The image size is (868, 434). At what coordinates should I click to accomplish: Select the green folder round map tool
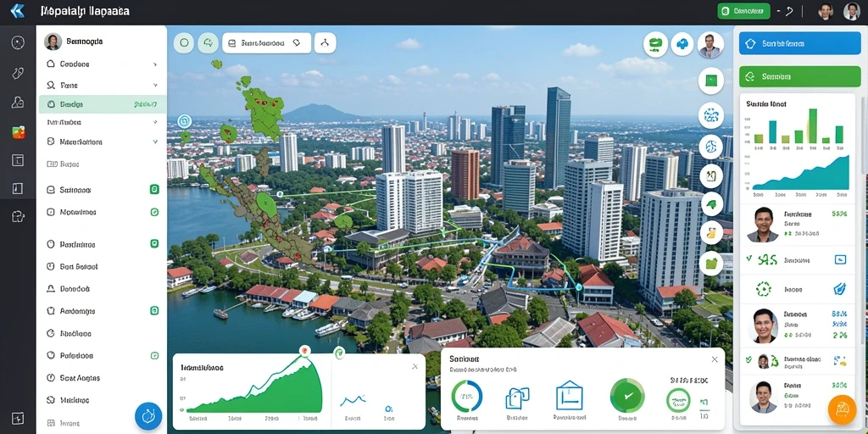[711, 263]
